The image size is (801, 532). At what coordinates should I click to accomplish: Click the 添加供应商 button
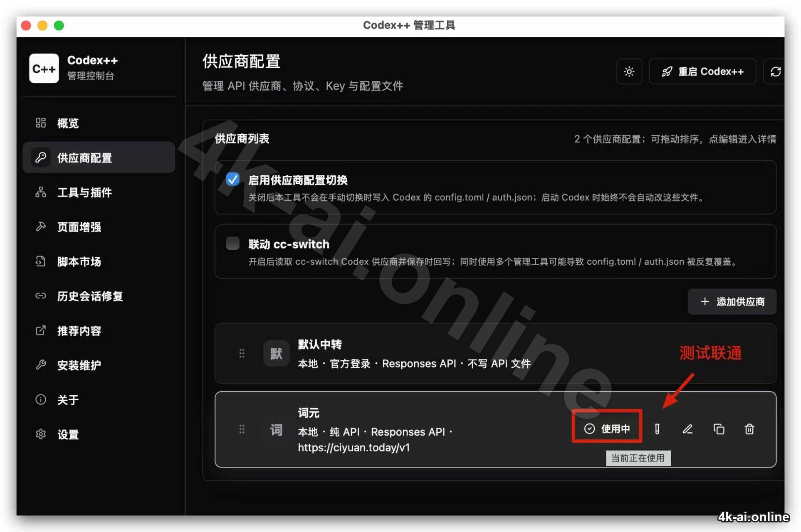732,301
